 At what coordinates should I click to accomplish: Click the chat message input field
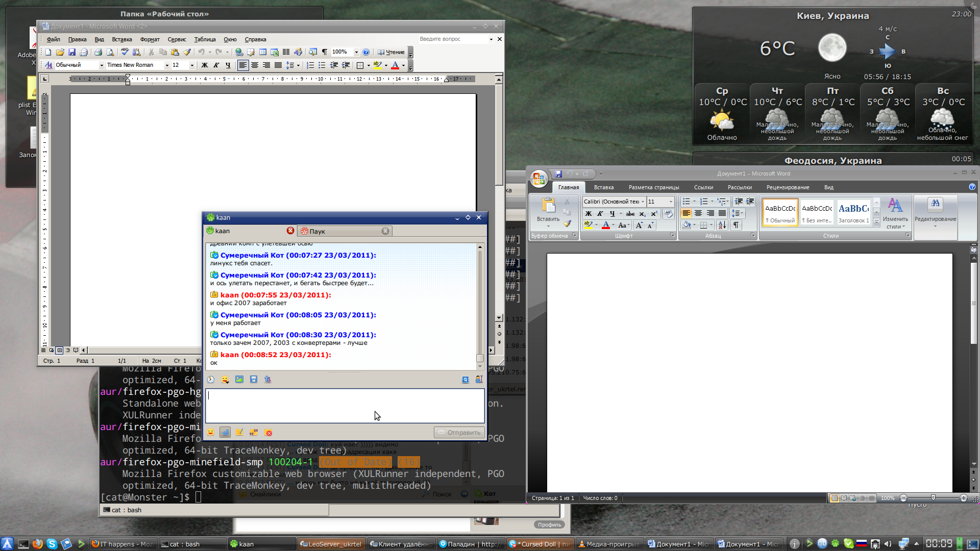pyautogui.click(x=345, y=406)
